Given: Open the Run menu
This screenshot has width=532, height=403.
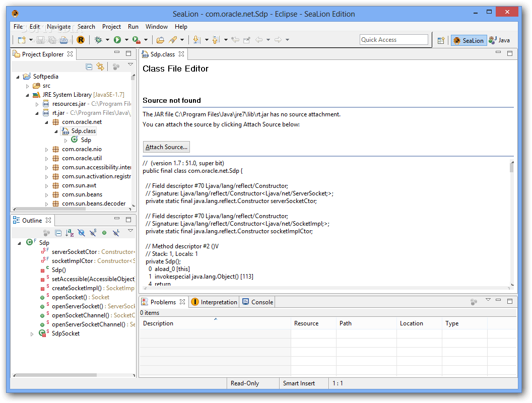Looking at the screenshot, I should coord(133,27).
